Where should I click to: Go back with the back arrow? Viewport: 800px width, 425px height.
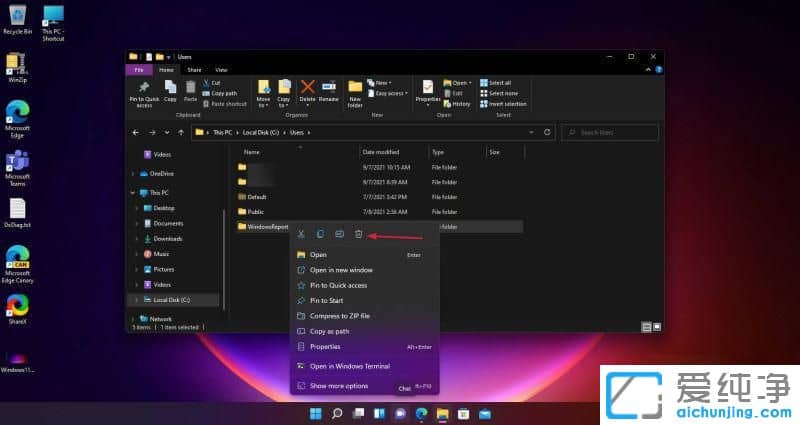click(136, 133)
